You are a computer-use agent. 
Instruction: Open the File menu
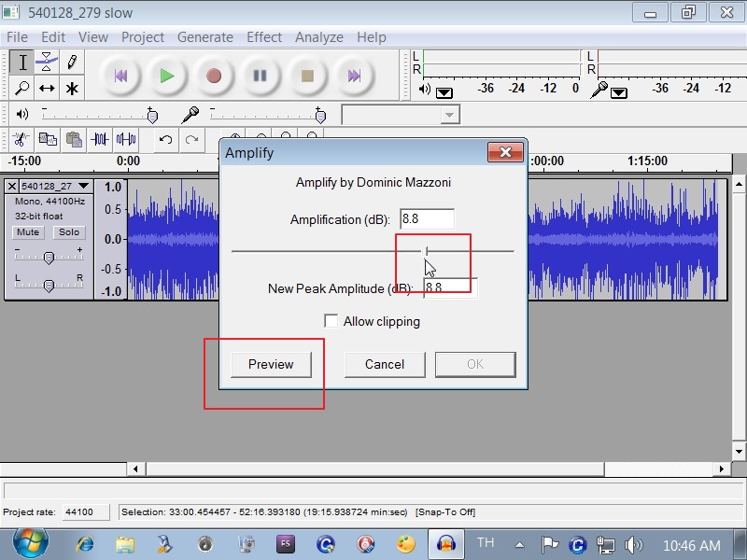click(17, 37)
